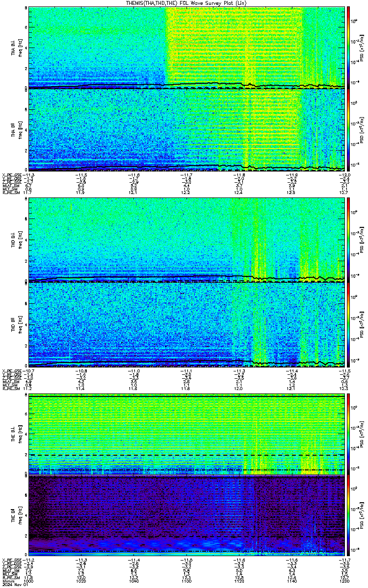Click the 1200 time tick label

344,581
